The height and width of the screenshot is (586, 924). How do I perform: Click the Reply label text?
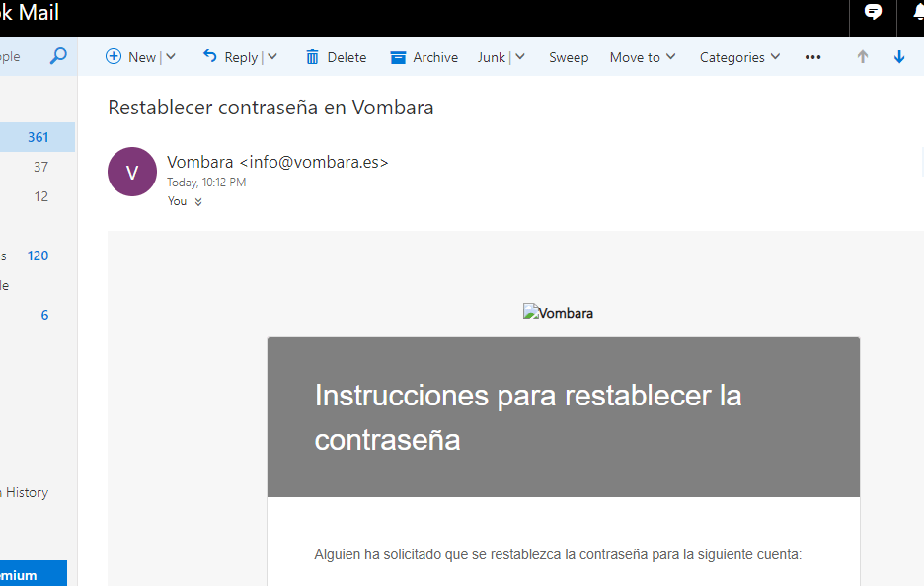(241, 58)
